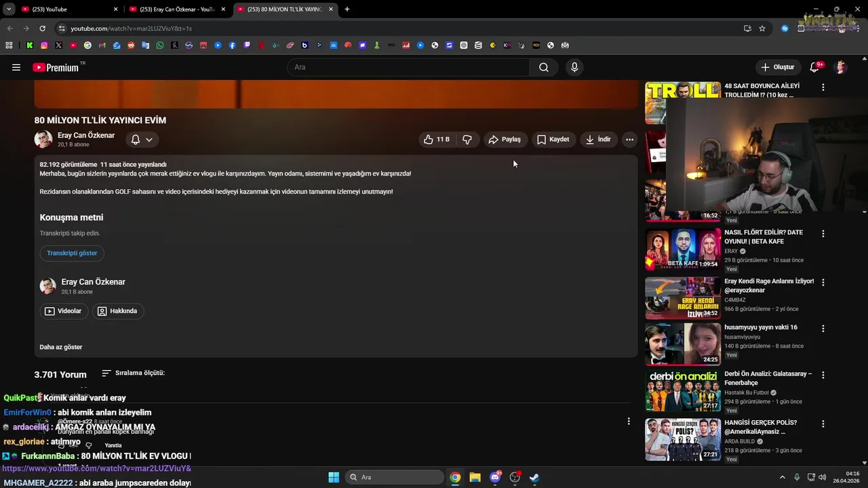The height and width of the screenshot is (488, 868).
Task: Click the taskbar Ara search box
Action: pos(394,477)
